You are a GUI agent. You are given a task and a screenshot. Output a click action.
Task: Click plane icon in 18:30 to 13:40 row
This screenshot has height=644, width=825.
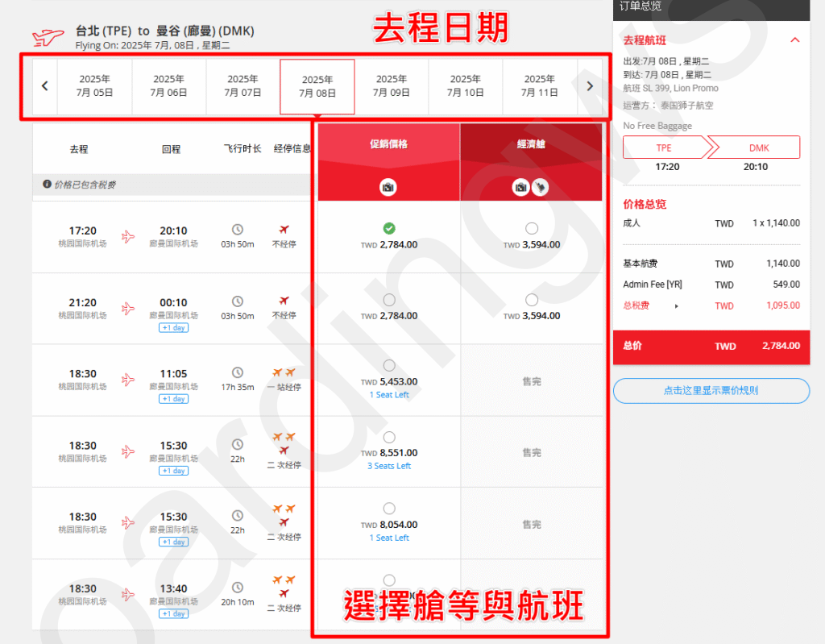tap(128, 595)
